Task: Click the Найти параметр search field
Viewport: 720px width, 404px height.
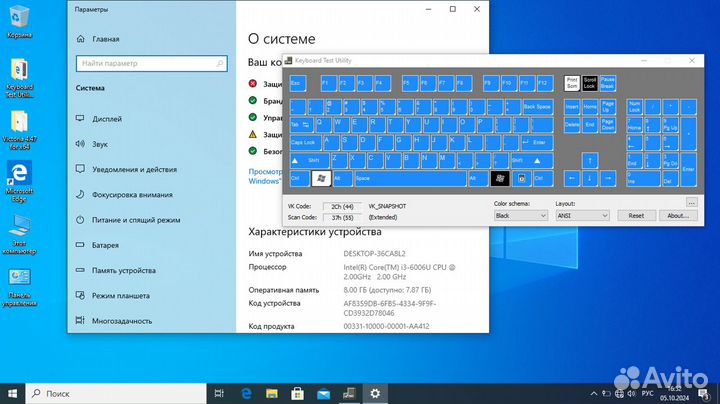Action: tap(152, 63)
